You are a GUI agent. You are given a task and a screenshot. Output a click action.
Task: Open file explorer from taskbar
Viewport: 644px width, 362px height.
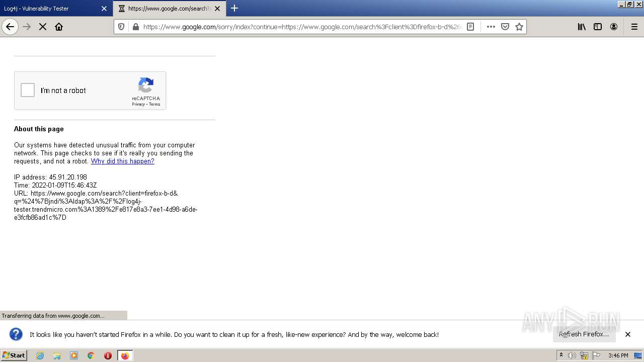tap(57, 355)
